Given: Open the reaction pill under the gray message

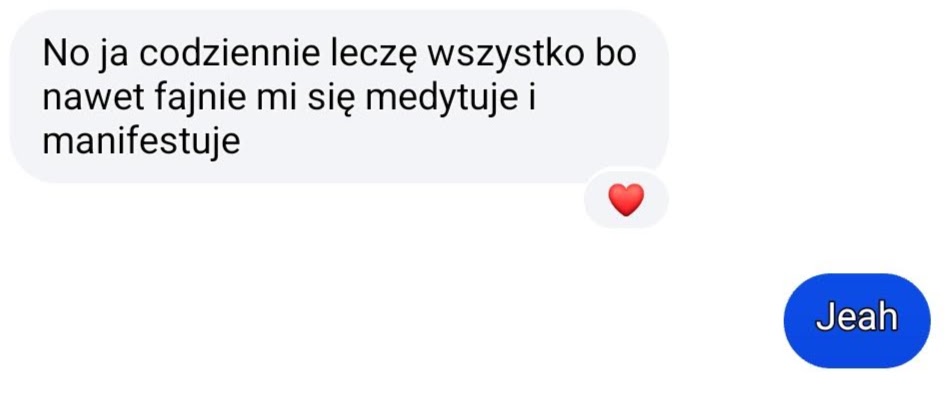Looking at the screenshot, I should [626, 200].
